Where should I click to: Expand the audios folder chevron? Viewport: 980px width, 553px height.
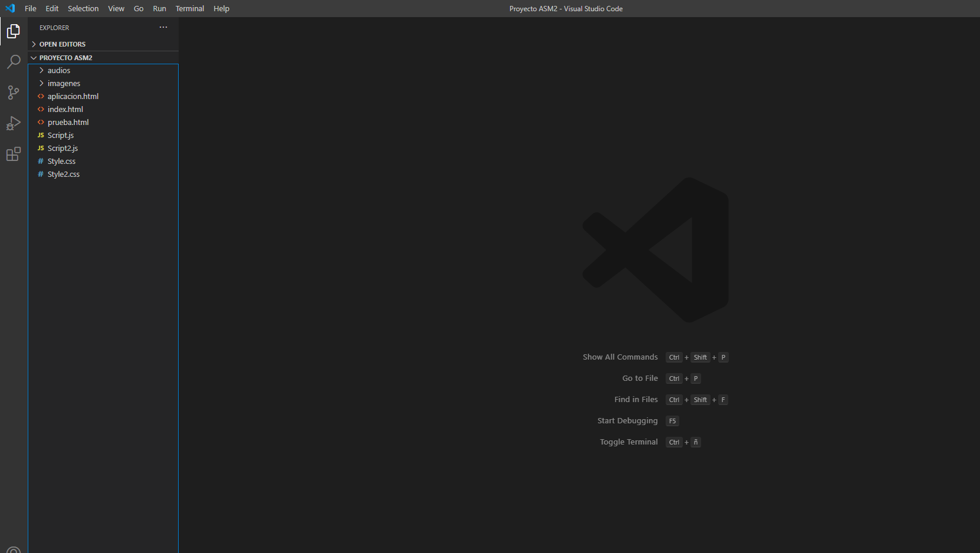click(x=41, y=70)
